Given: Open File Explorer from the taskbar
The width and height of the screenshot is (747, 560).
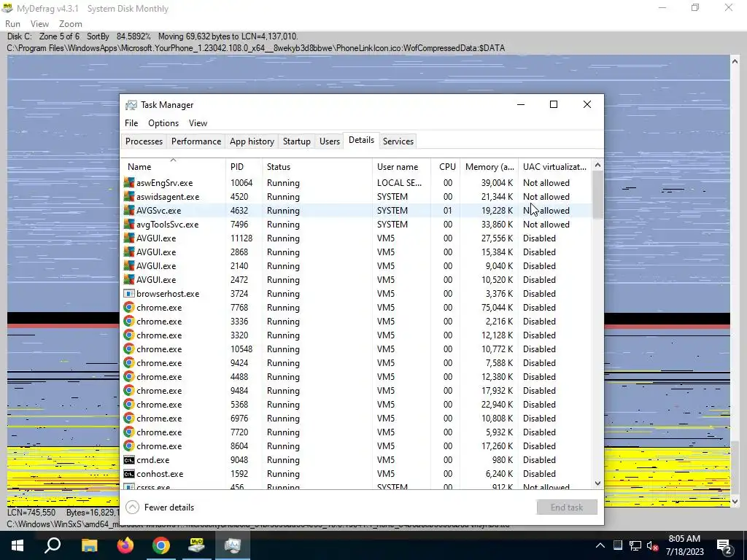Looking at the screenshot, I should pyautogui.click(x=89, y=545).
